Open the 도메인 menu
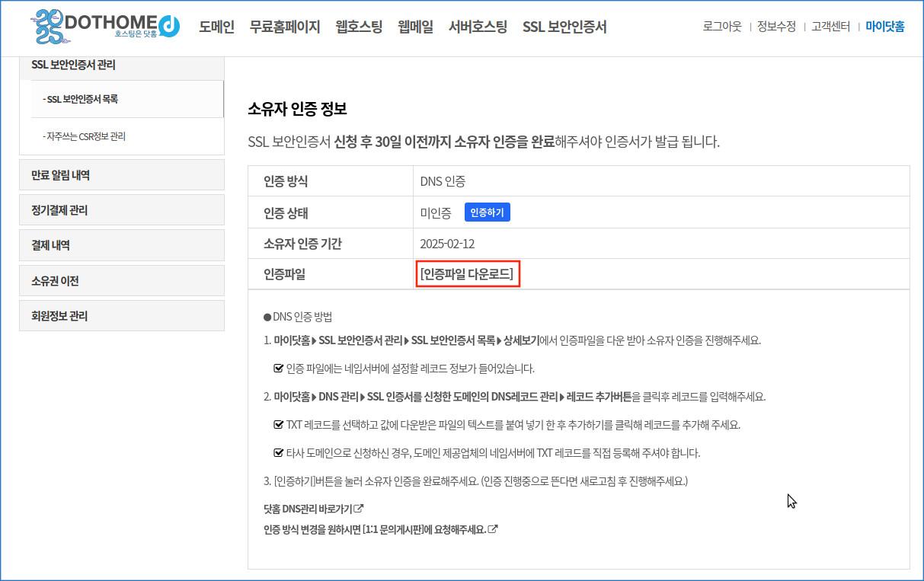The height and width of the screenshot is (581, 924). (x=216, y=27)
